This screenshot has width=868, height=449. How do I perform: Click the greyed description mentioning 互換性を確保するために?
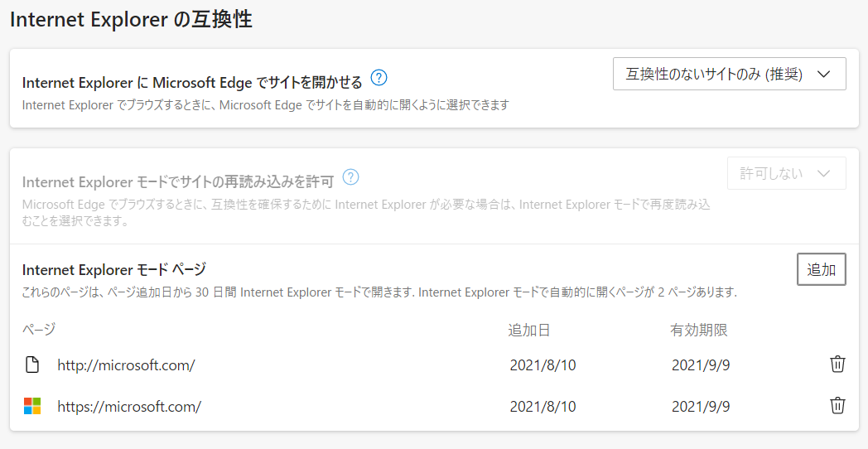366,213
